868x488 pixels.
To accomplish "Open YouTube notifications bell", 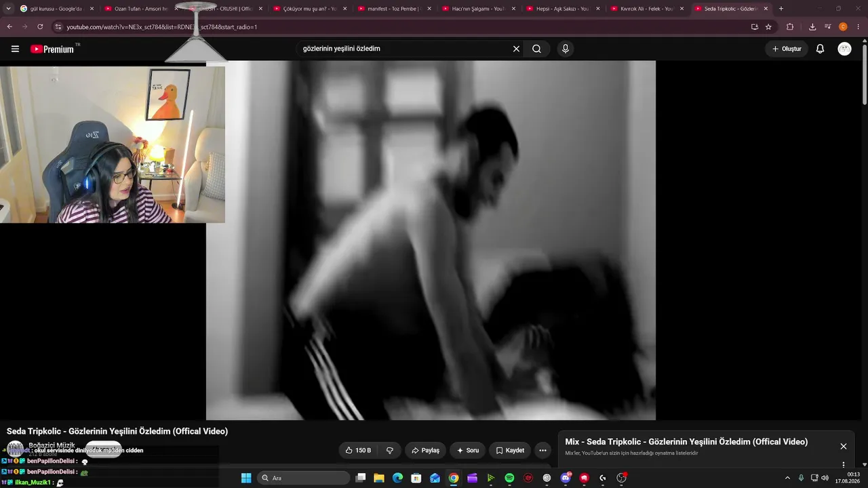I will 820,49.
